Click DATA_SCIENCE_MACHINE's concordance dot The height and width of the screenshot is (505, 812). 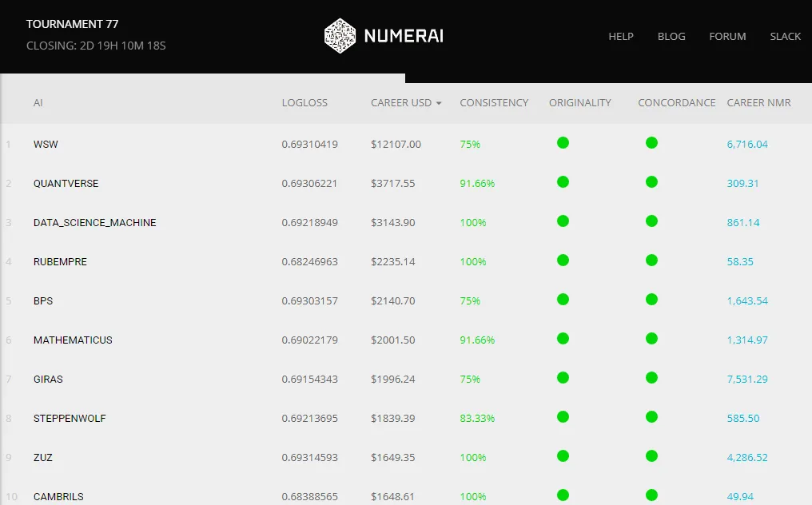point(651,221)
